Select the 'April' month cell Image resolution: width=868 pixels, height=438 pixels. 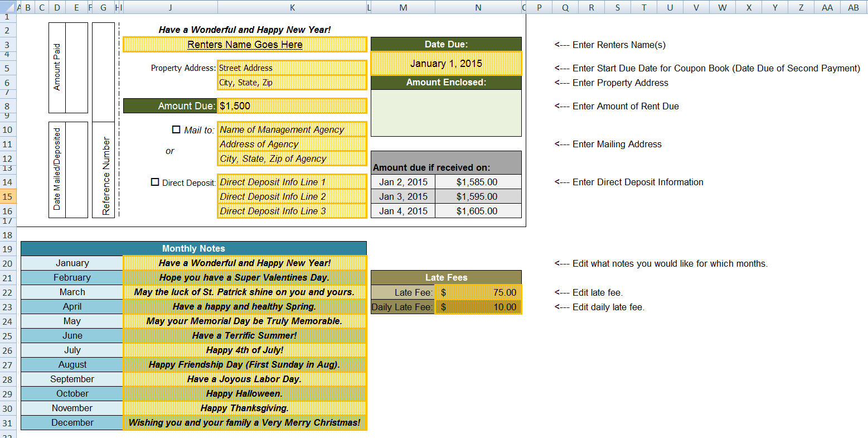point(72,306)
